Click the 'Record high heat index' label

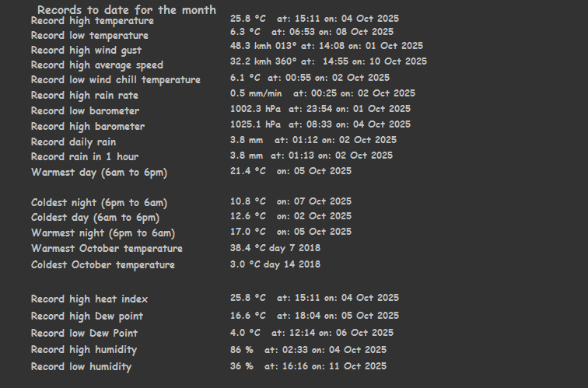pos(89,299)
